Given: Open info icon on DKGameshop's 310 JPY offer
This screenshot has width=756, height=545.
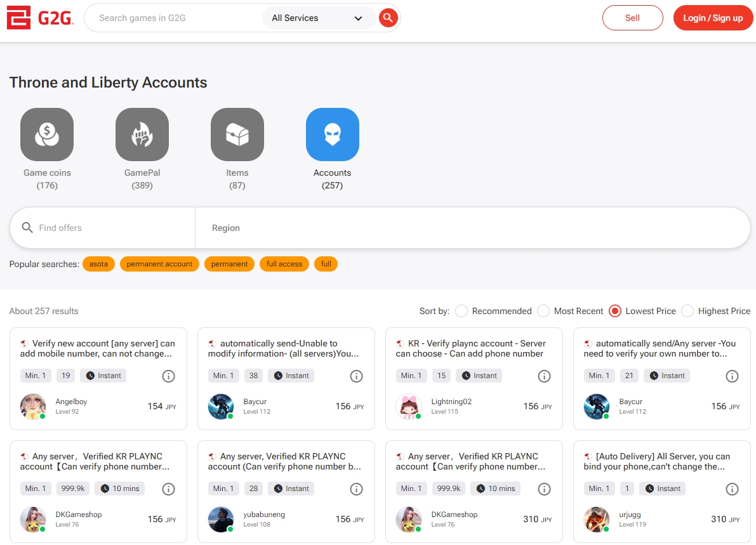Looking at the screenshot, I should (545, 489).
